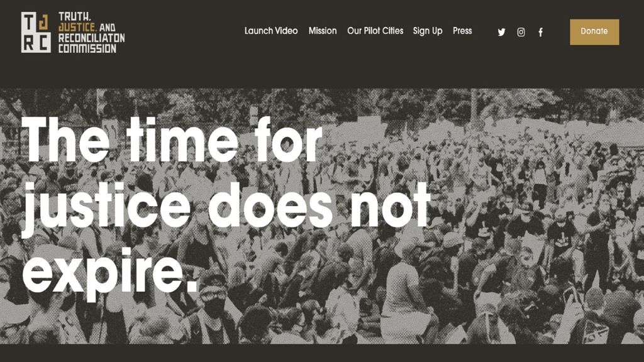Open the Twitter profile icon
Viewport: 644px width, 362px height.
point(501,32)
